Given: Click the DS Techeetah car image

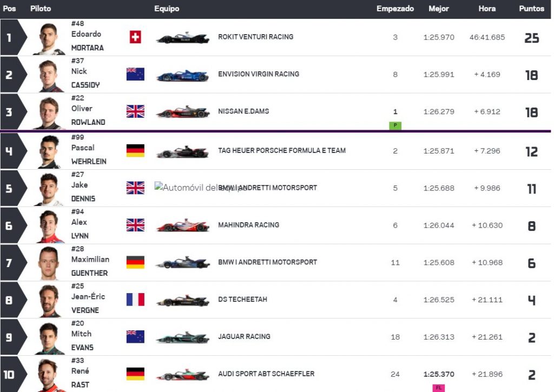Looking at the screenshot, I should [183, 300].
